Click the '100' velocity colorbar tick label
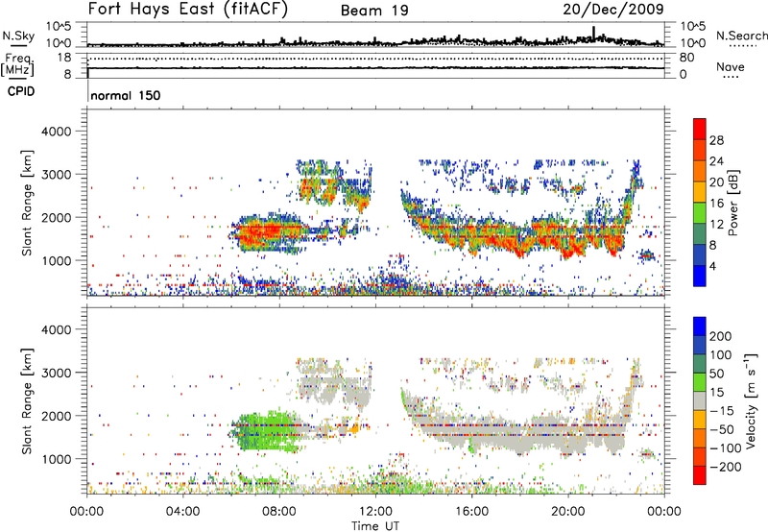The image size is (768, 532). point(721,355)
